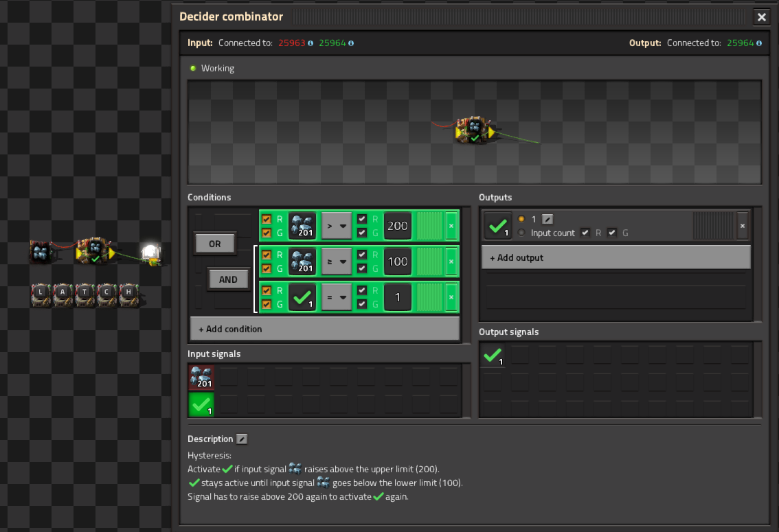
Task: Toggle the G checkbox in Outputs row
Action: click(612, 233)
